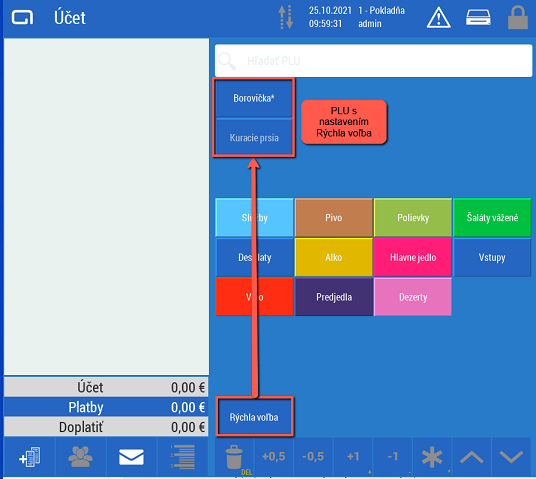
Task: Click the asterisk multiply button
Action: 432,457
